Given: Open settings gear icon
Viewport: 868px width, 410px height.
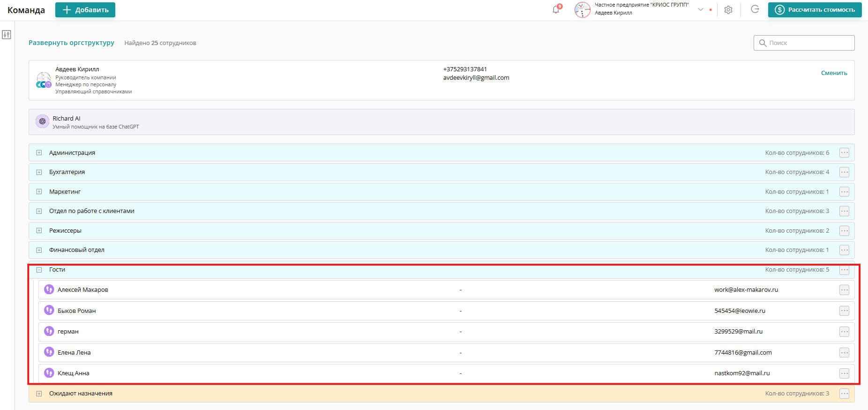Looking at the screenshot, I should (x=728, y=9).
